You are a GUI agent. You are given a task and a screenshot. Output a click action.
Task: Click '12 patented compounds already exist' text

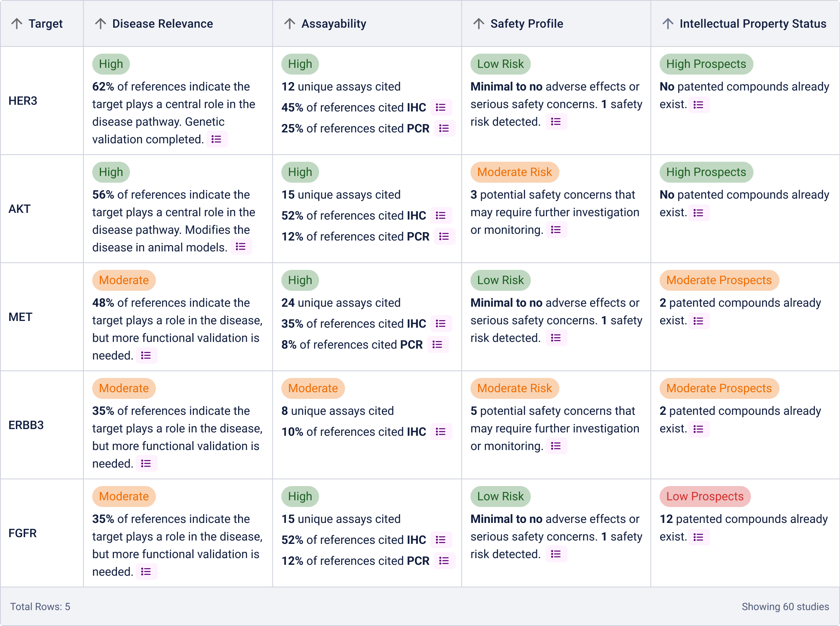tap(744, 528)
